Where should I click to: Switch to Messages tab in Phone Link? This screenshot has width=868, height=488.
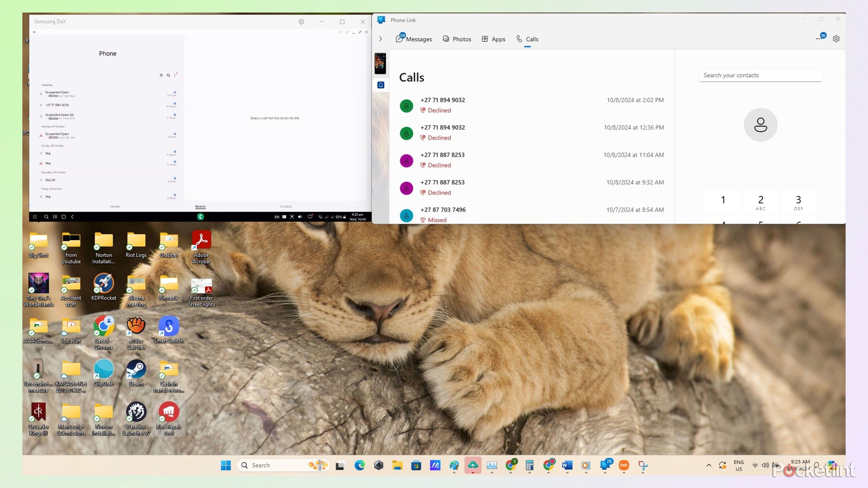pyautogui.click(x=414, y=39)
